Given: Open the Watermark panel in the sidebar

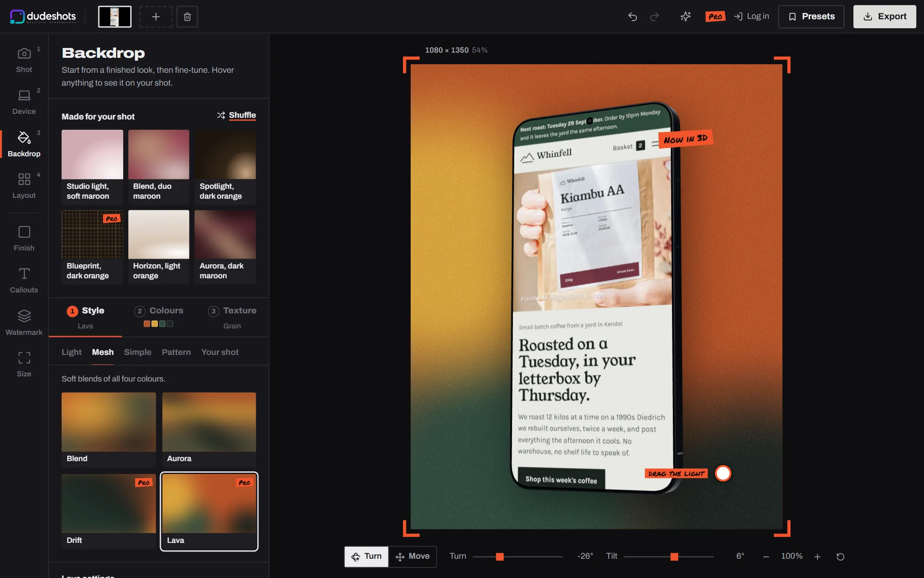Looking at the screenshot, I should click(24, 322).
